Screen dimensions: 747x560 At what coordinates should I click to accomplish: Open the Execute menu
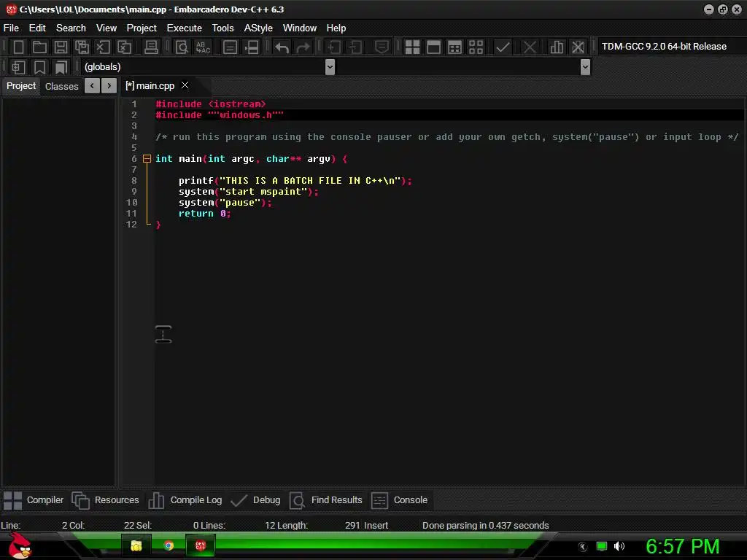[185, 28]
